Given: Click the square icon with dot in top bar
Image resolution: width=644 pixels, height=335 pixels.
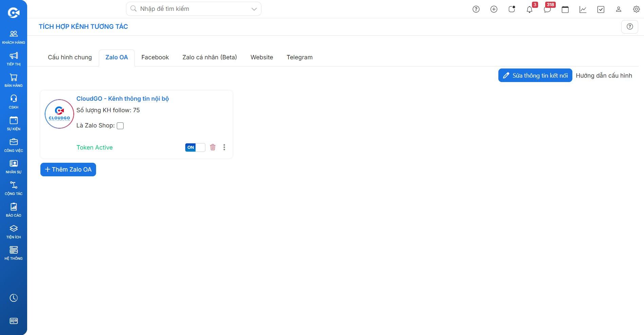Looking at the screenshot, I should click(512, 9).
